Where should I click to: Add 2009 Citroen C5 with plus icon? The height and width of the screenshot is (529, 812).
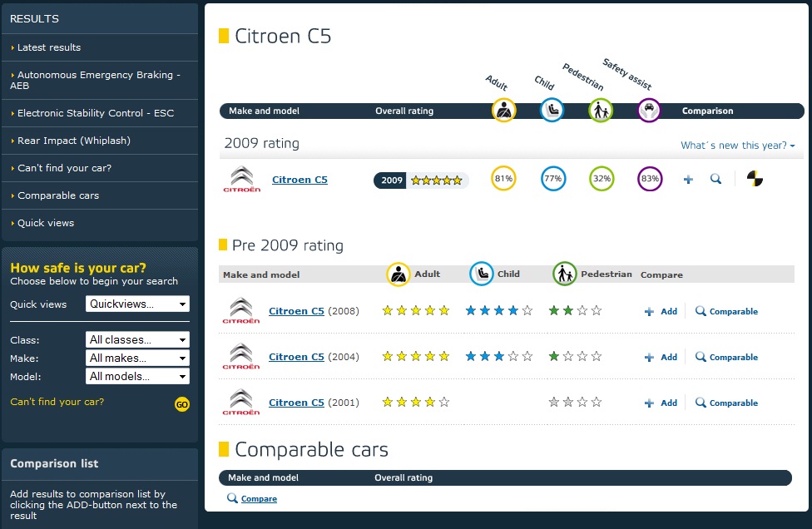tap(688, 179)
